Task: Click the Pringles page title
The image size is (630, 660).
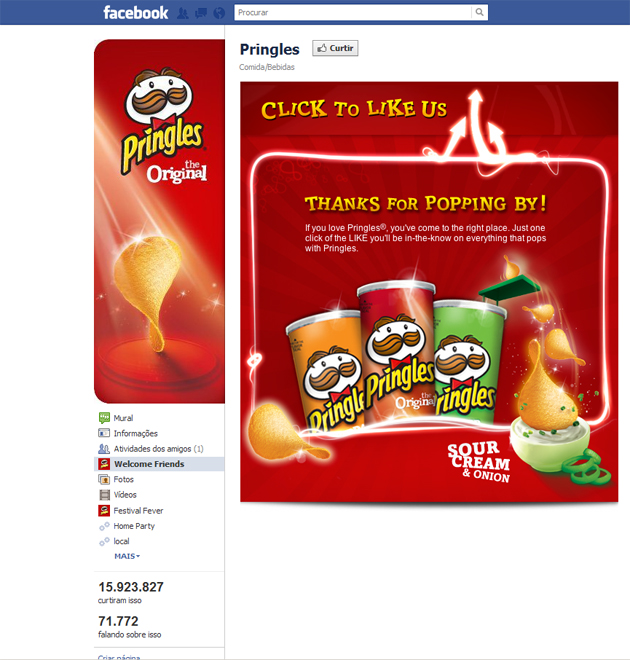Action: coord(269,49)
